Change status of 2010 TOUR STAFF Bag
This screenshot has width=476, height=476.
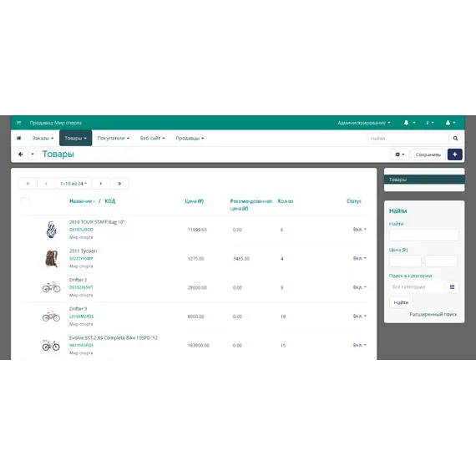[x=360, y=229]
